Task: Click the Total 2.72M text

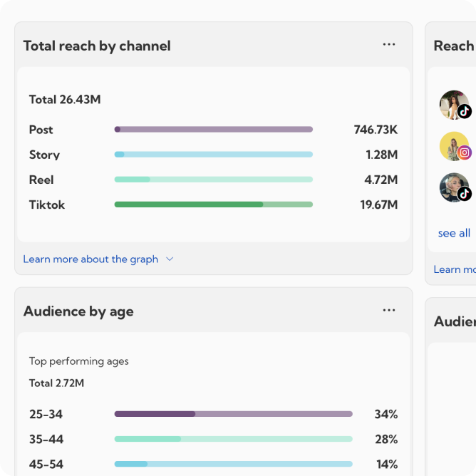Action: coord(56,383)
